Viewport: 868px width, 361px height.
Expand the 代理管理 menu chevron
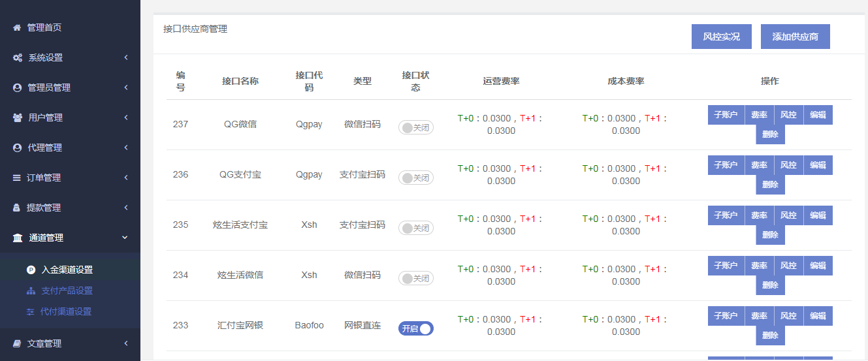point(125,148)
